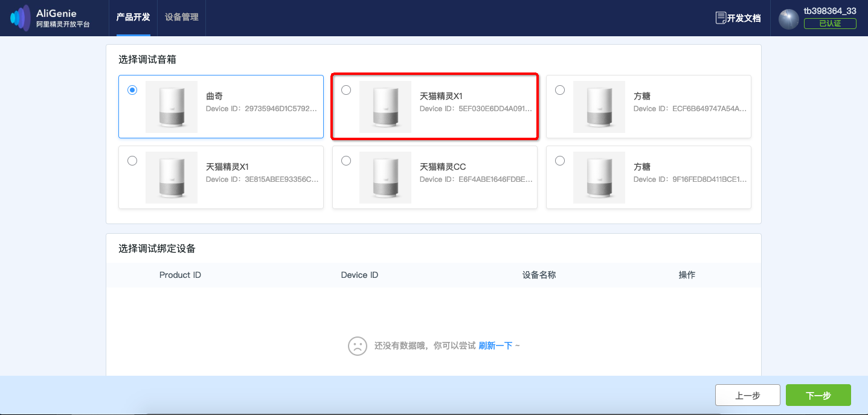Select radio for 方糖 with ID ECF6B649747A54A
This screenshot has width=868, height=415.
click(560, 90)
